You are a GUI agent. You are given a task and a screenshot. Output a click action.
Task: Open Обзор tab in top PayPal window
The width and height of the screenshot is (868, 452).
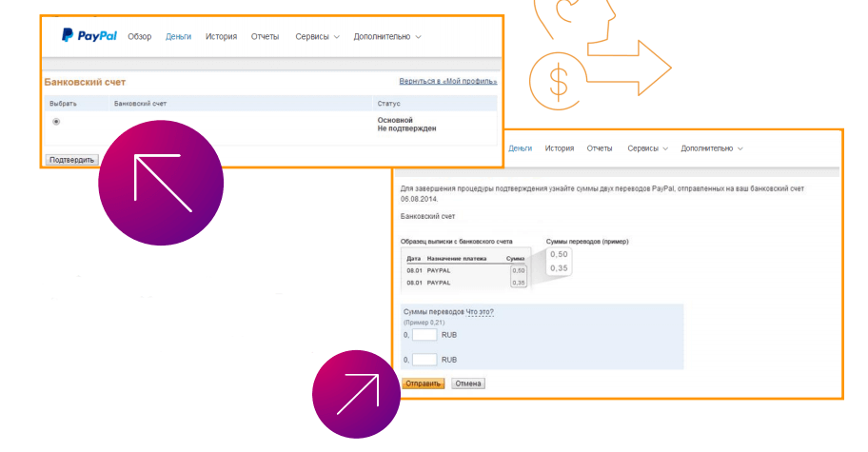pos(140,36)
